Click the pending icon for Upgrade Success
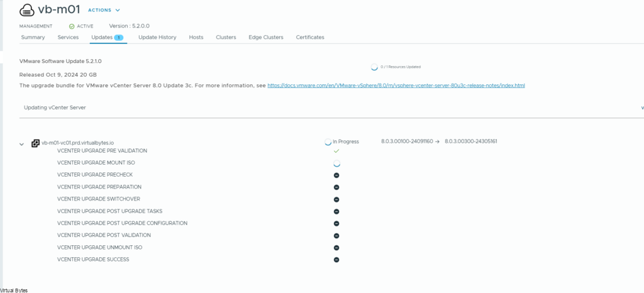This screenshot has height=293, width=644. pyautogui.click(x=336, y=260)
